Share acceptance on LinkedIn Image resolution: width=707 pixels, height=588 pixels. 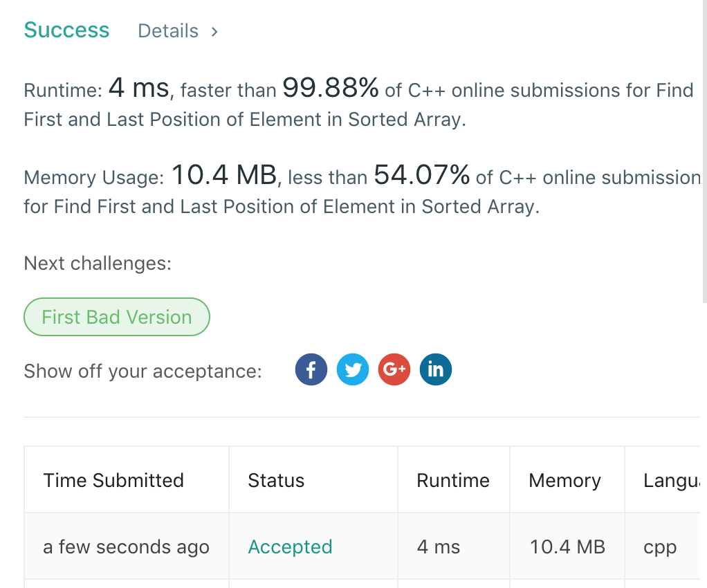click(x=436, y=370)
